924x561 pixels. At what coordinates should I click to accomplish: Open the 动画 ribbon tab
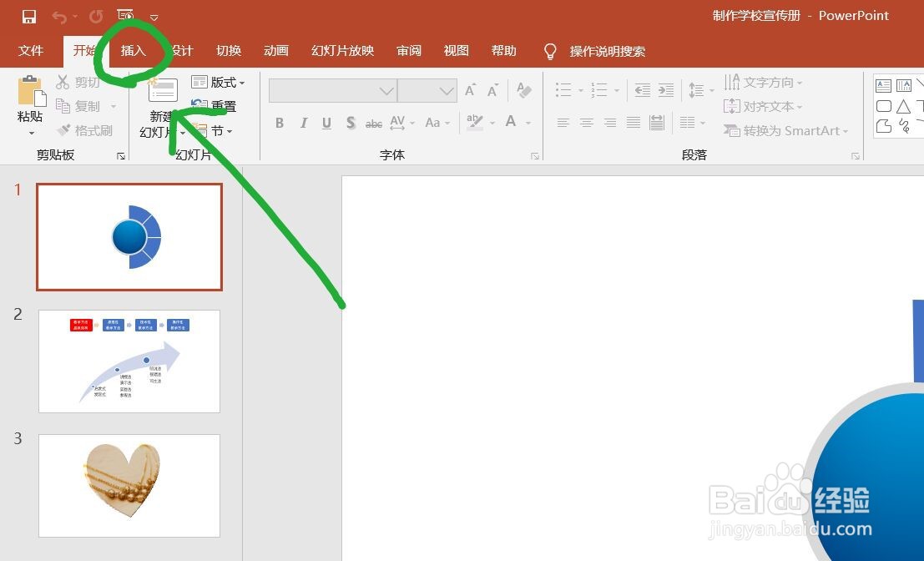pyautogui.click(x=275, y=51)
